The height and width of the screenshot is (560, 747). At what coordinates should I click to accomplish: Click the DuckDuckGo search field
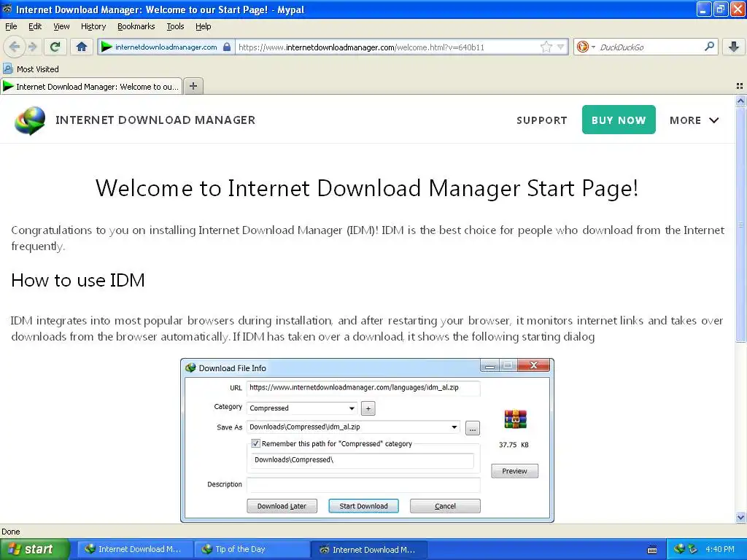click(x=649, y=47)
